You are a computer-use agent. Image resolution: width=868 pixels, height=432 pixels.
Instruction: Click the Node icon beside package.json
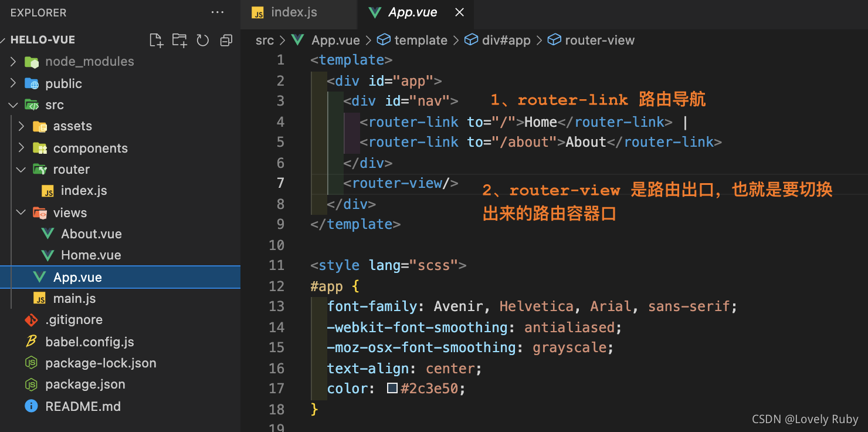31,384
